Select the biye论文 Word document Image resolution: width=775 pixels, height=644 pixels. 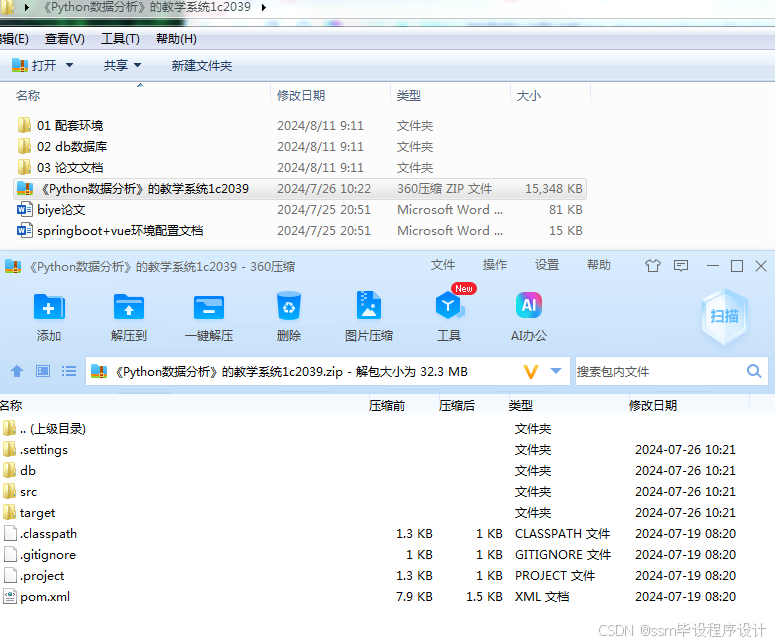(x=51, y=210)
